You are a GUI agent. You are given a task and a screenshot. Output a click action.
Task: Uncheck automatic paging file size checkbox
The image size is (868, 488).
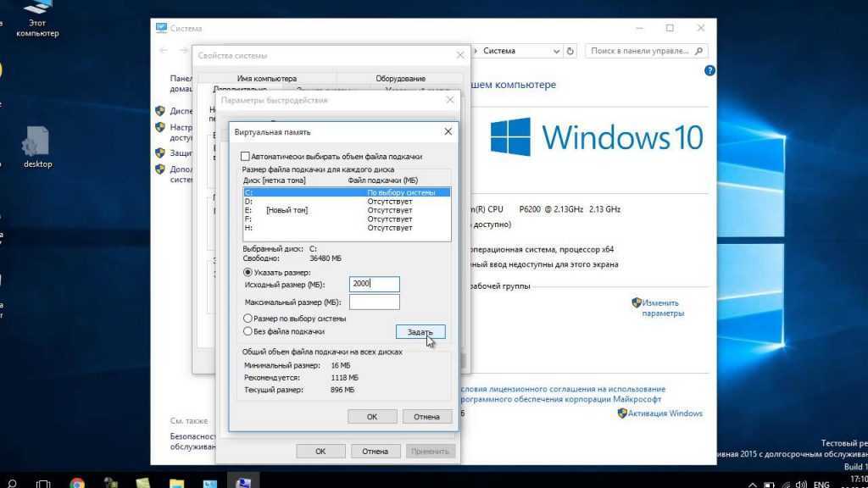[x=245, y=157]
